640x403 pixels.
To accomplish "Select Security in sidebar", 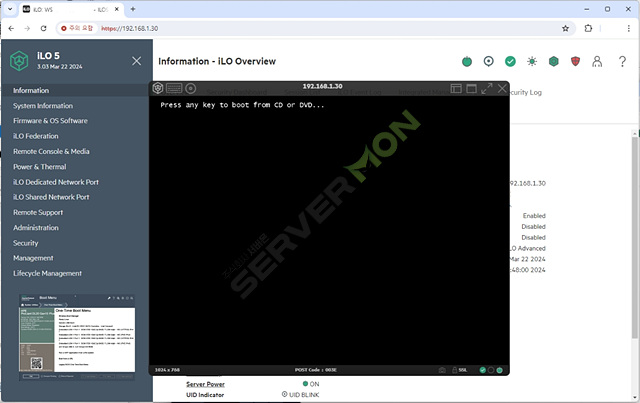I will (x=25, y=243).
